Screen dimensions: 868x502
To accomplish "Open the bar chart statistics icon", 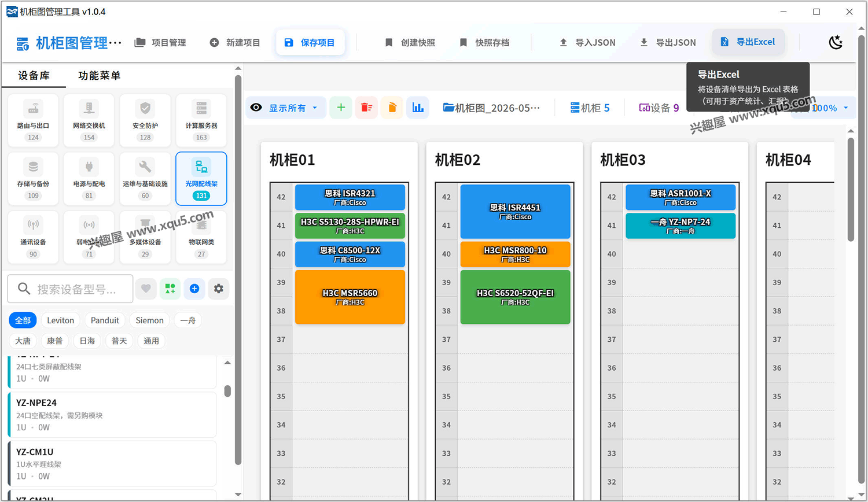I will tap(418, 108).
